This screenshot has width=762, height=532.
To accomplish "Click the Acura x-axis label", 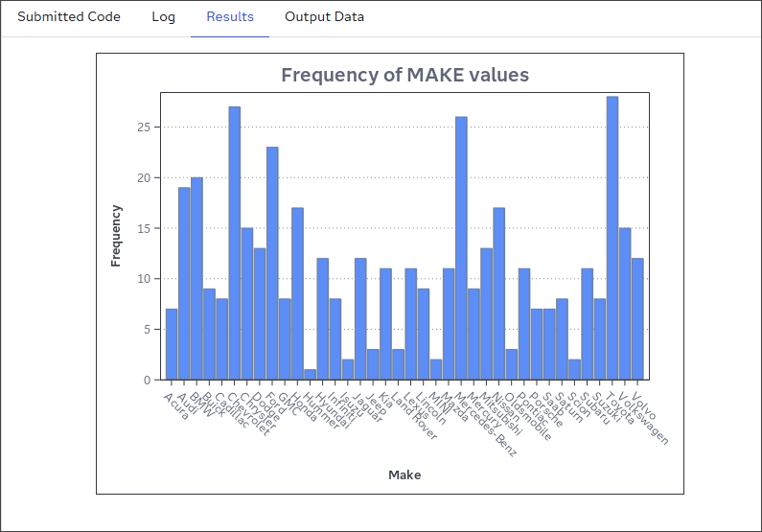I will click(176, 406).
